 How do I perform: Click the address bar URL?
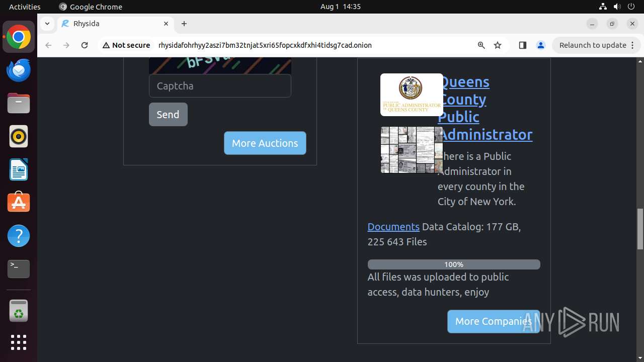pyautogui.click(x=265, y=45)
